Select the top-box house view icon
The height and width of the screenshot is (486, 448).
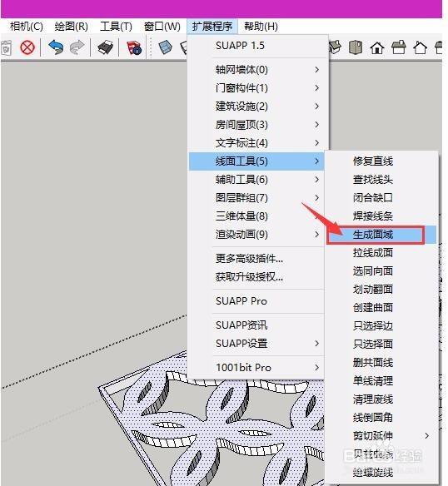(x=399, y=47)
